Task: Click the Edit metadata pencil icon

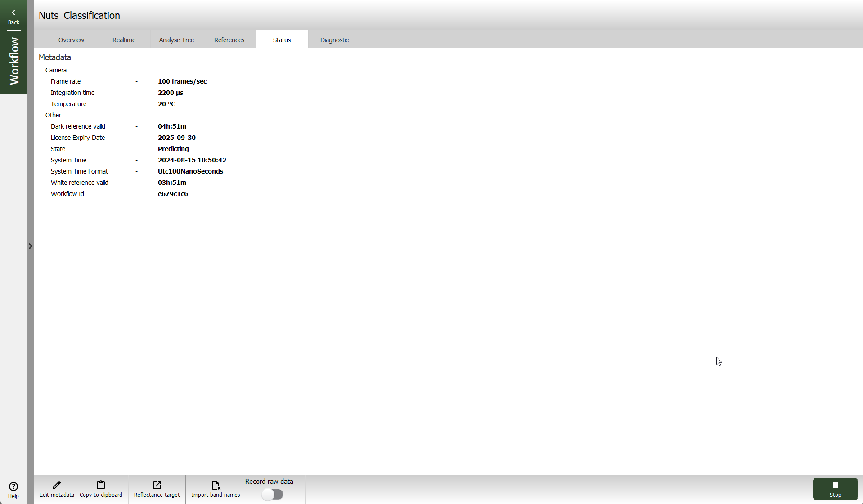Action: coord(57,485)
